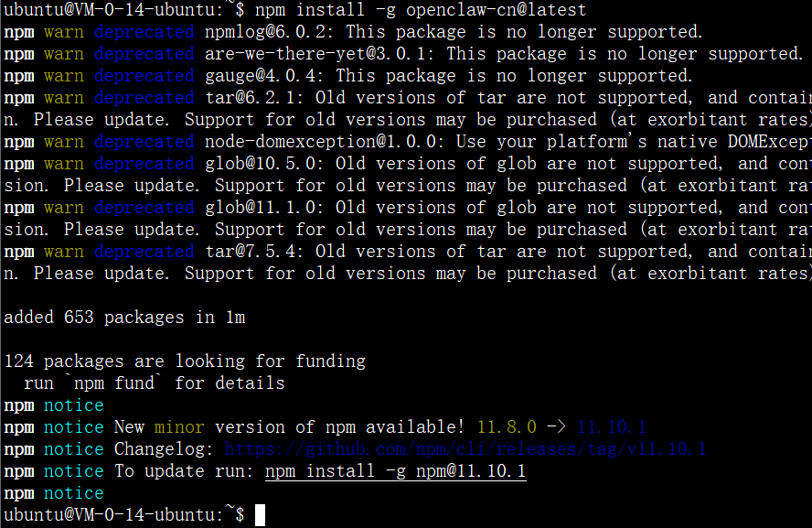Select the node-domexception@1.0.0 package name

[x=319, y=142]
